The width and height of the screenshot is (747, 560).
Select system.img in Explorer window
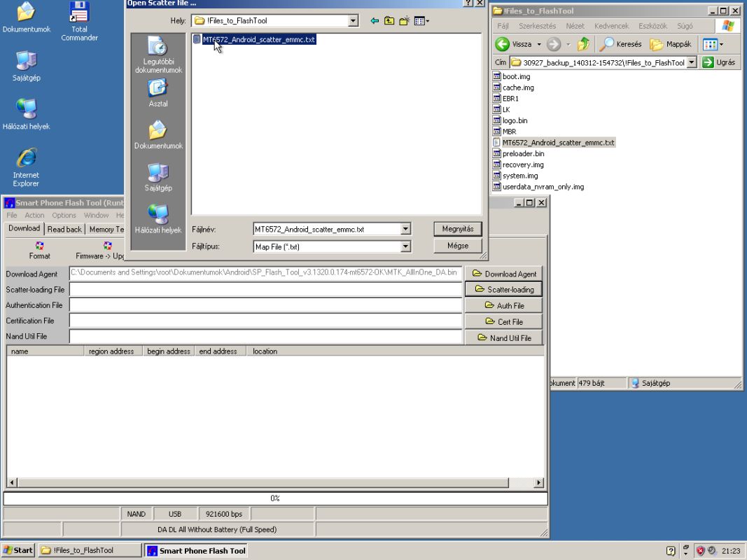coord(515,176)
